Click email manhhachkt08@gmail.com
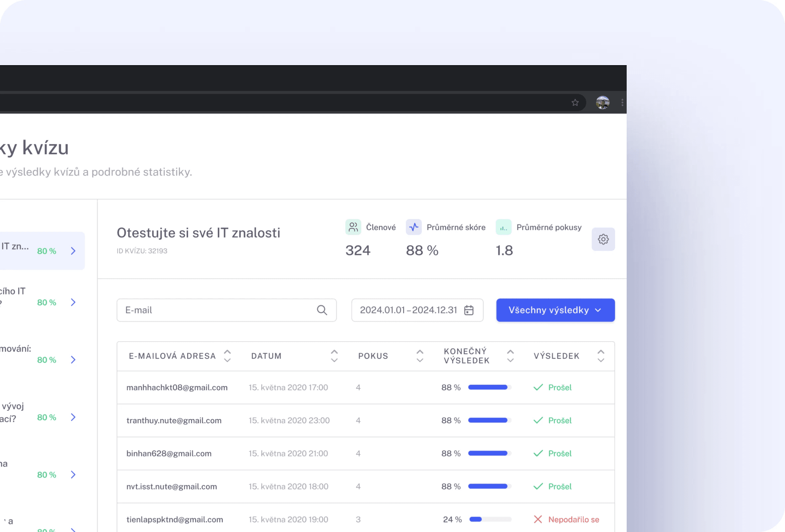The image size is (785, 532). coord(177,387)
